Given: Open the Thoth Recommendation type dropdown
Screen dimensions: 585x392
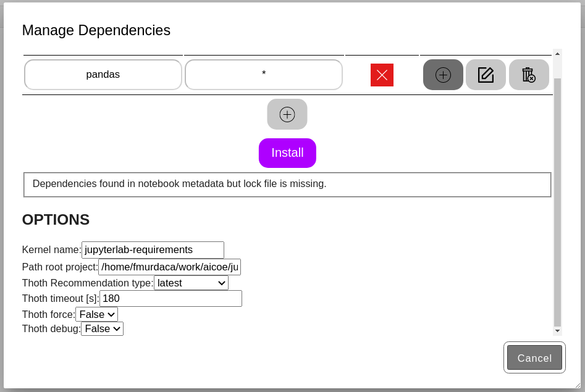Looking at the screenshot, I should [191, 283].
